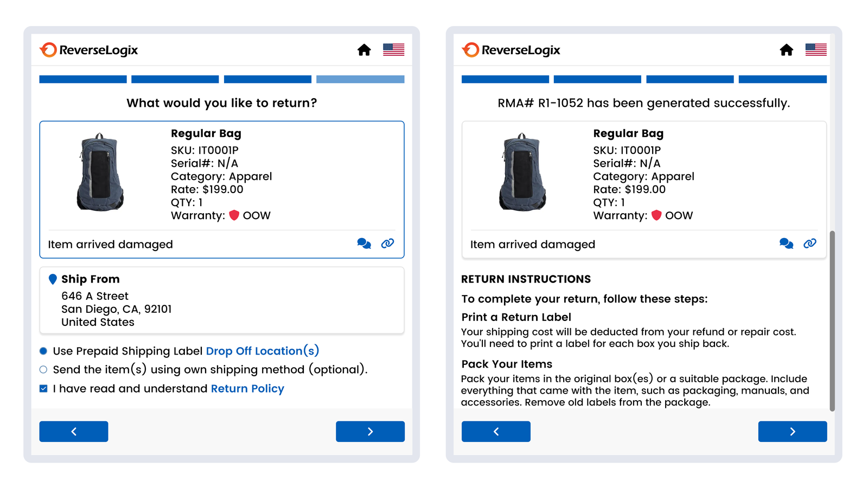868x488 pixels.
Task: Click the link icon next to Item arrived damaged
Action: tap(809, 243)
